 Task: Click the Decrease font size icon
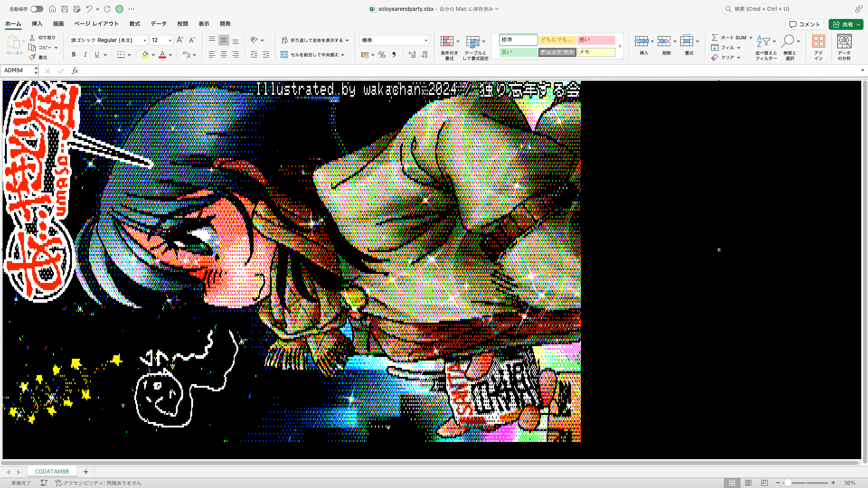pos(192,40)
